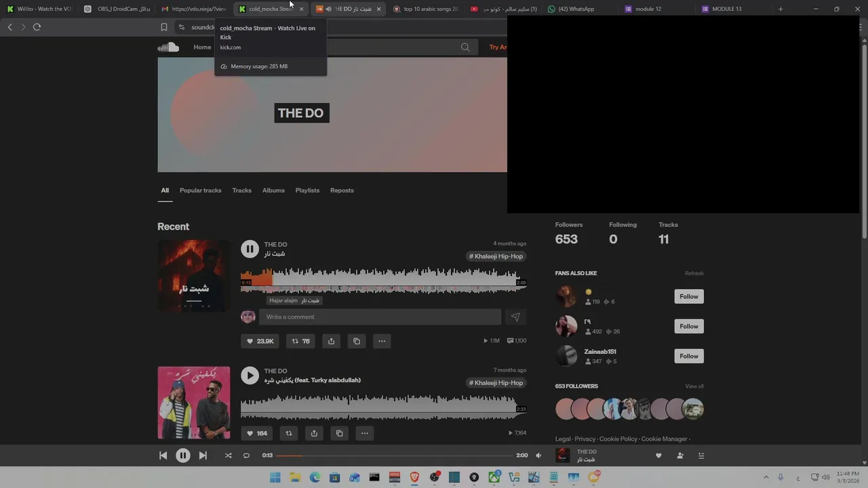Pause the شبت نار track in Recent
The height and width of the screenshot is (488, 868).
[250, 249]
